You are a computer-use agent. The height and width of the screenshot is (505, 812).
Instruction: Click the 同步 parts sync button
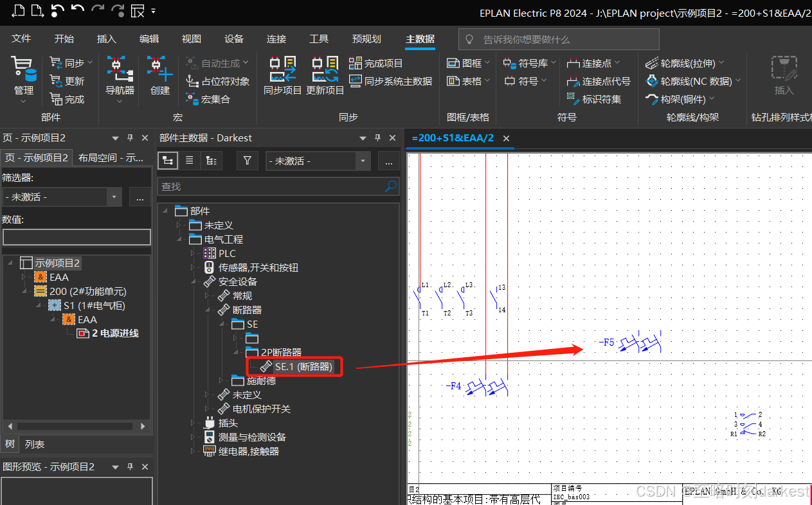[71, 63]
